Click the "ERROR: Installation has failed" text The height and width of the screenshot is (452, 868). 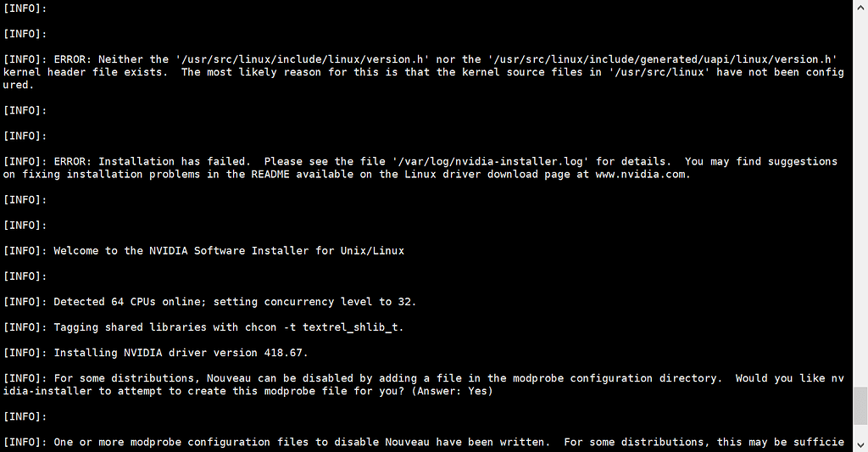pyautogui.click(x=149, y=161)
